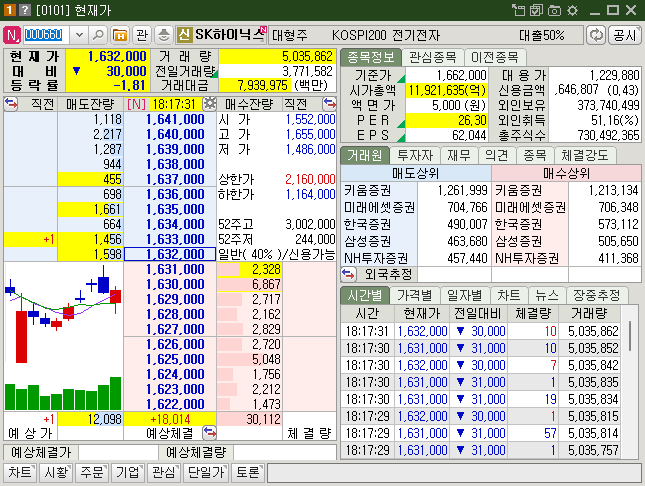Select the 뉴스 tab
Screen dimensions: 645x486
[x=547, y=295]
